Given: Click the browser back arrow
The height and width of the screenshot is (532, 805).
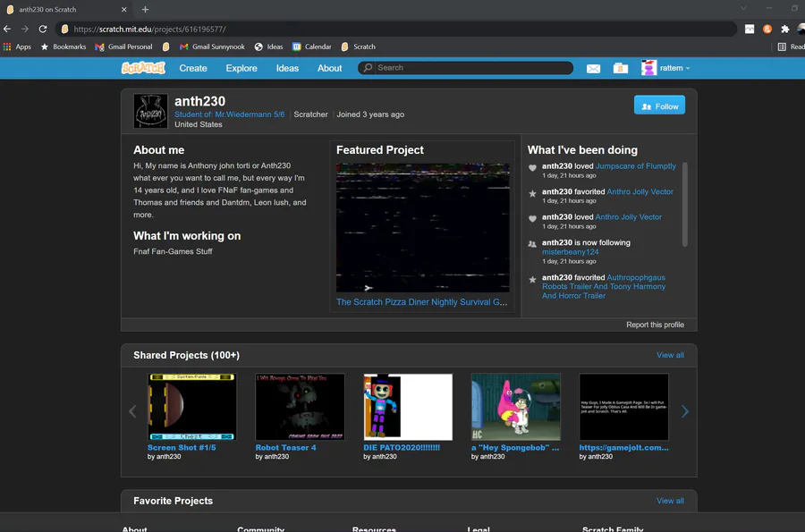Looking at the screenshot, I should coord(7,30).
